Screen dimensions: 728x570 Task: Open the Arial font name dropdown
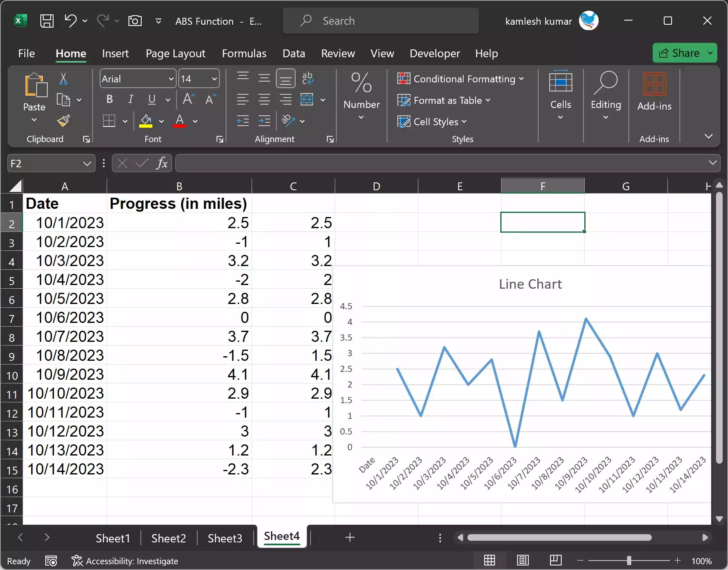click(x=171, y=79)
